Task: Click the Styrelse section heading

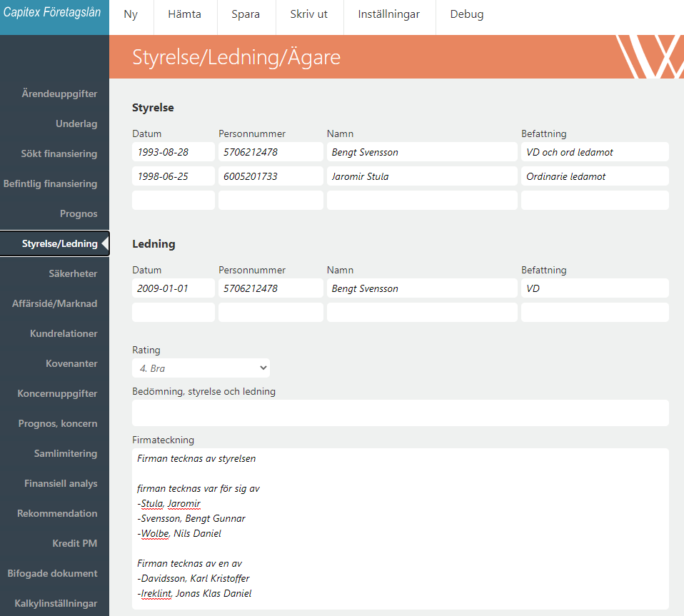Action: tap(153, 108)
